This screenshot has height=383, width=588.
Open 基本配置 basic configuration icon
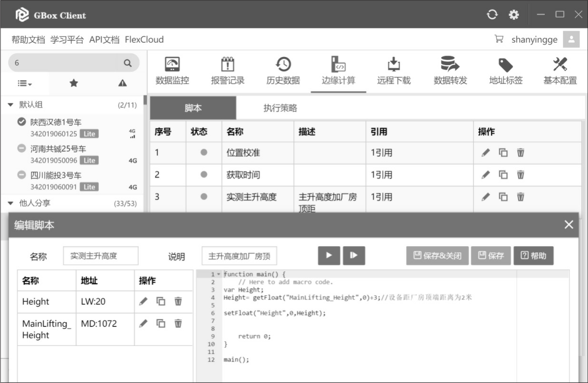click(560, 65)
